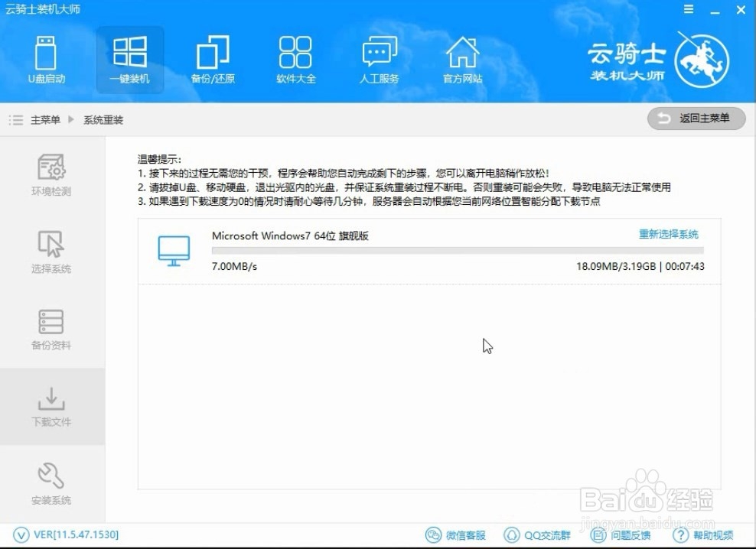Click the 7.00MB/s download speed
Screen dimensions: 756x549
click(x=234, y=266)
